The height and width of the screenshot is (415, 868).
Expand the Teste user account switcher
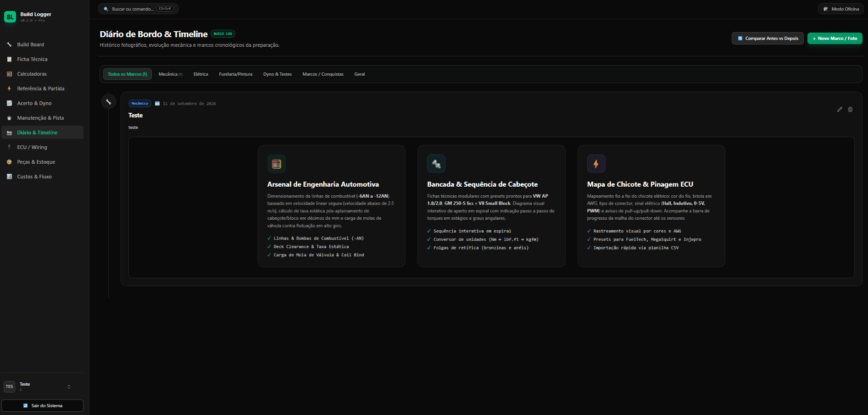point(69,387)
